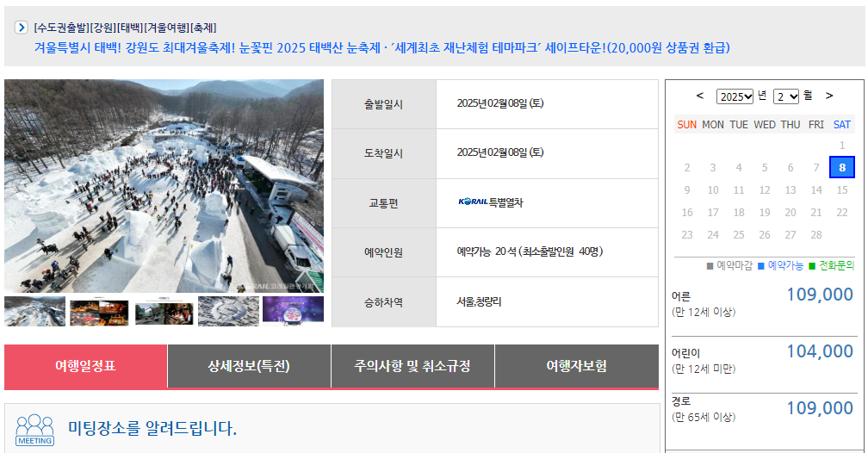Click 서울,청량리 station text
The width and height of the screenshot is (868, 453).
(479, 301)
